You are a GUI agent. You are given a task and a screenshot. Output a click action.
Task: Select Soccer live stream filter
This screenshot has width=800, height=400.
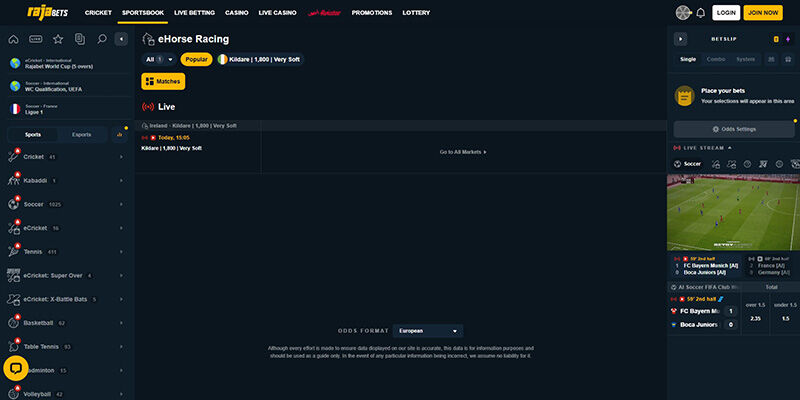tap(687, 164)
